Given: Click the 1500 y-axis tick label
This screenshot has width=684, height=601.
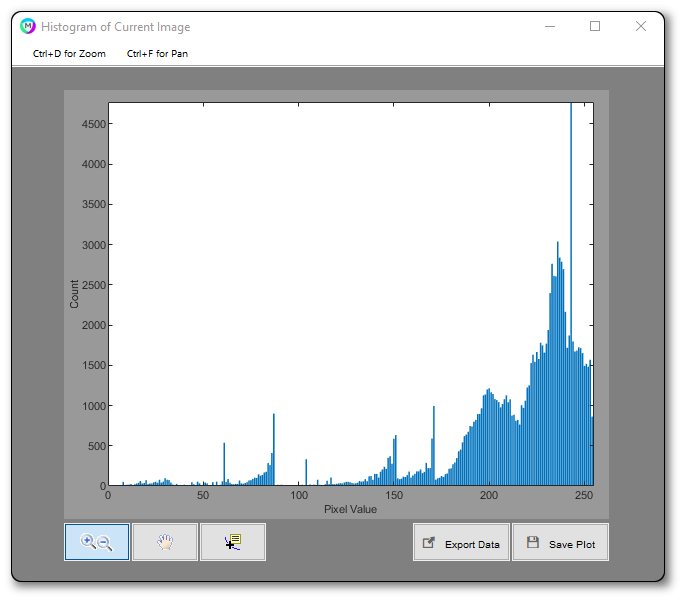Looking at the screenshot, I should coord(94,365).
